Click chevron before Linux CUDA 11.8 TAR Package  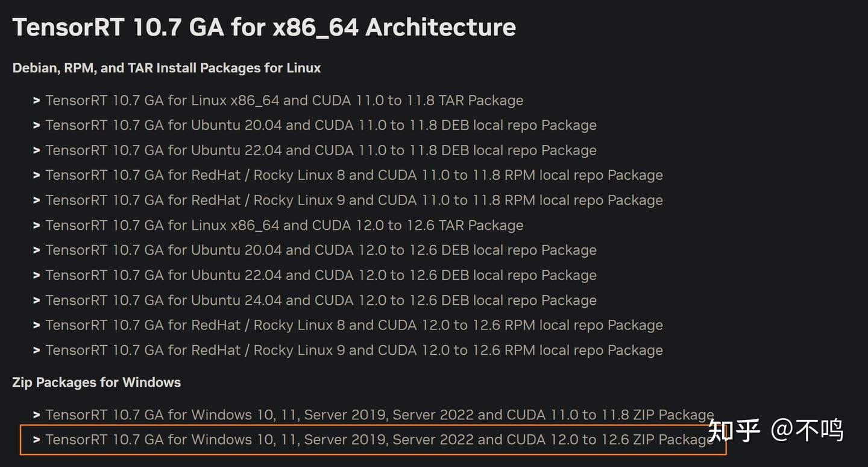click(37, 101)
